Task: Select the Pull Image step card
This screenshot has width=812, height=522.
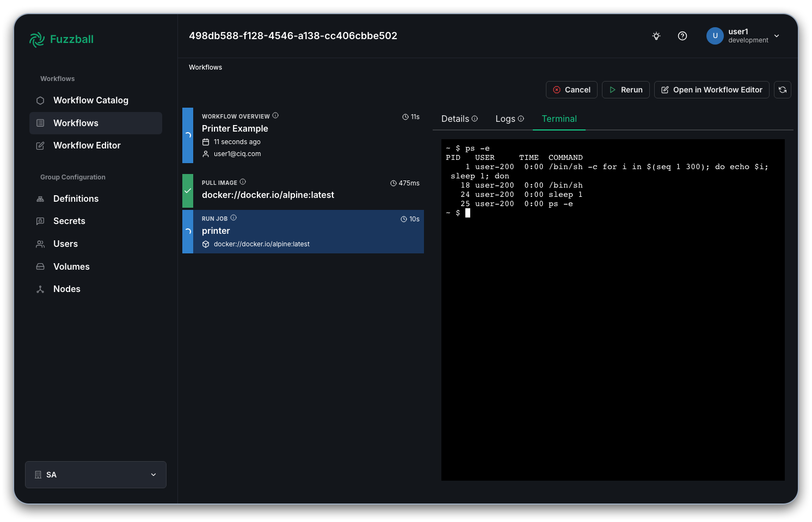Action: click(303, 191)
